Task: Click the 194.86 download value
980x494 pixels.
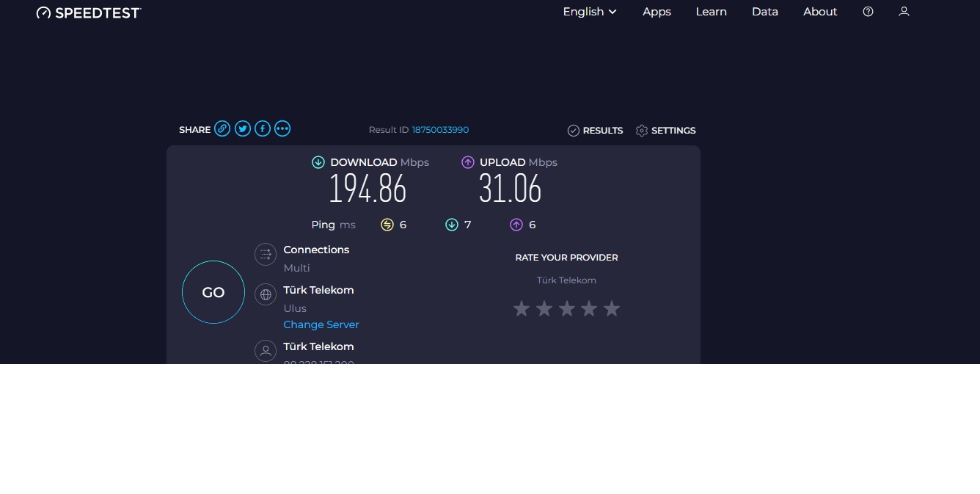Action: [x=367, y=189]
